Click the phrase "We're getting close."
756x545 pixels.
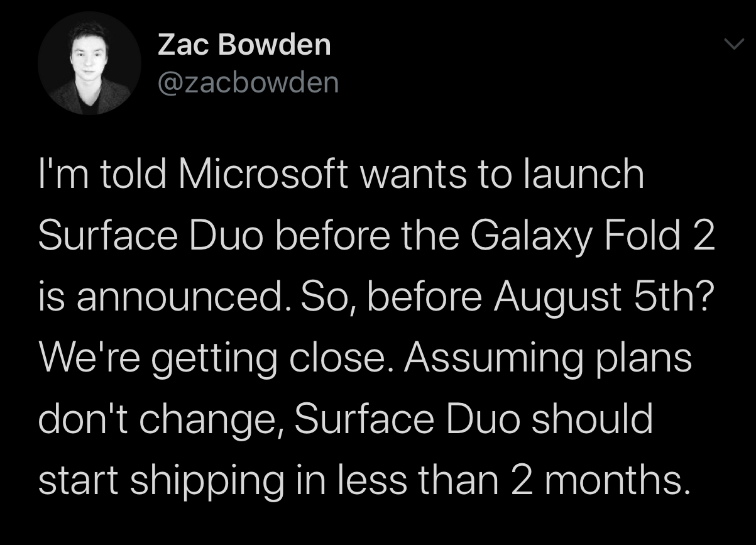[x=215, y=357]
